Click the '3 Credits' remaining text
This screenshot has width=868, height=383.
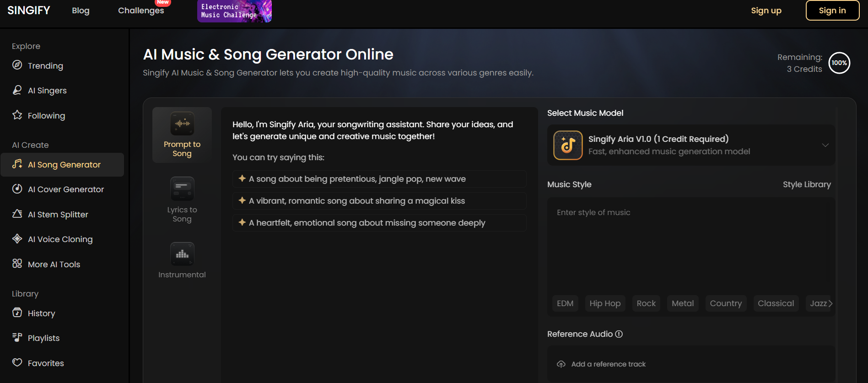804,69
